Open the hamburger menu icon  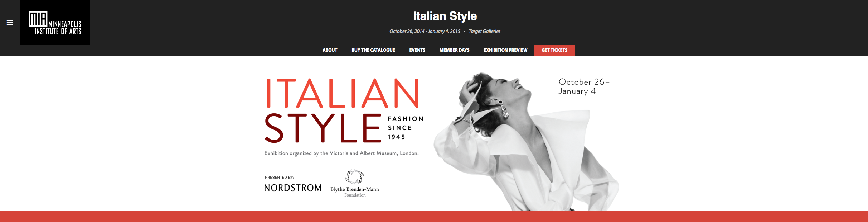pyautogui.click(x=10, y=23)
